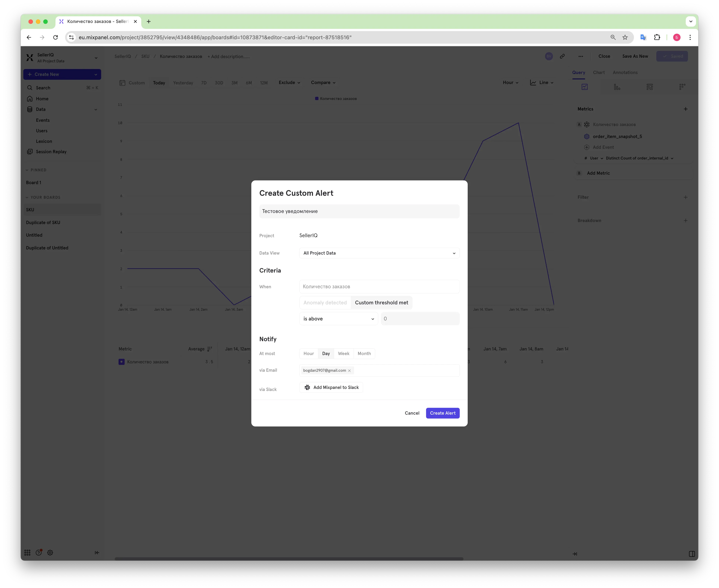Viewport: 719px width, 588px height.
Task: Add a breakdown with plus icon
Action: pyautogui.click(x=686, y=221)
